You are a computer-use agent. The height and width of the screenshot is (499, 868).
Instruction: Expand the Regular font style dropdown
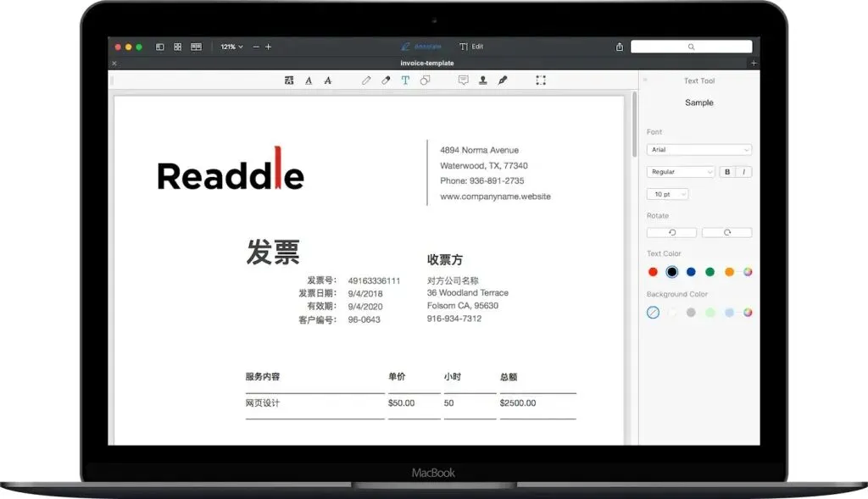(x=681, y=172)
